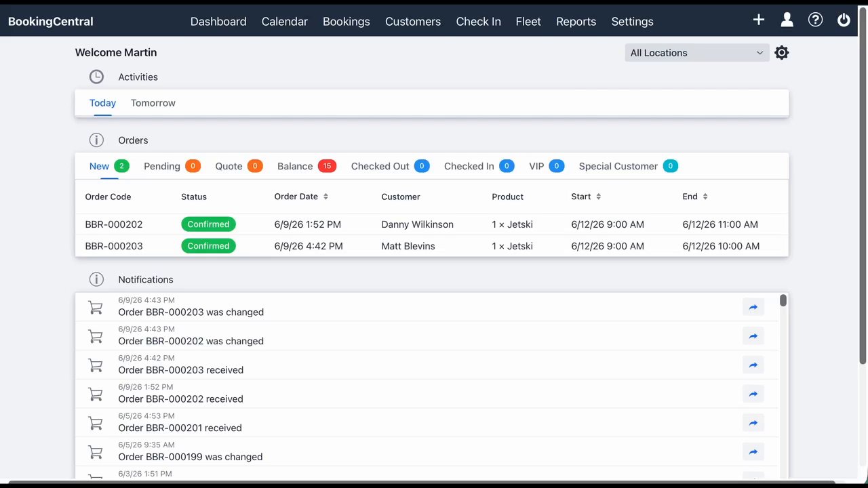
Task: Click customer name Danny Wilkinson
Action: tap(418, 224)
